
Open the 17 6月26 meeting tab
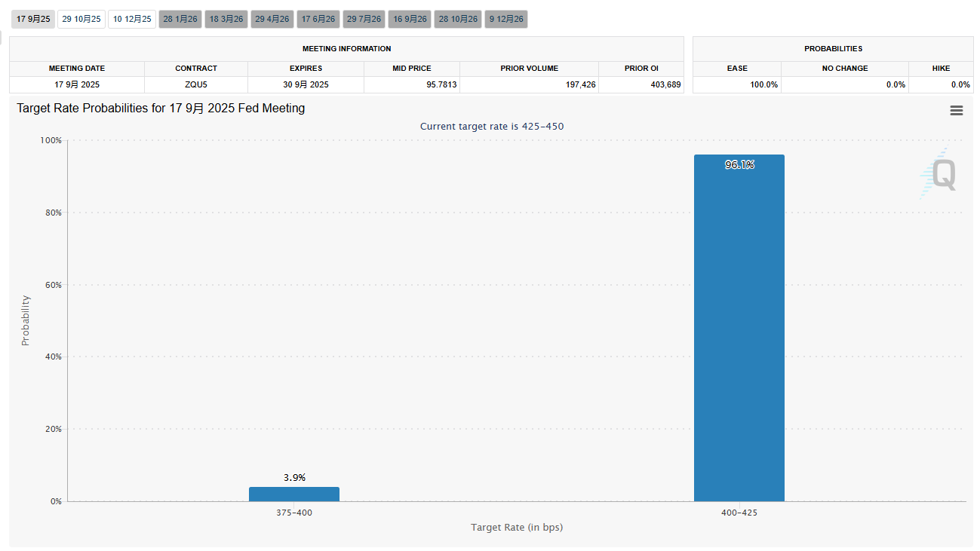(x=318, y=19)
